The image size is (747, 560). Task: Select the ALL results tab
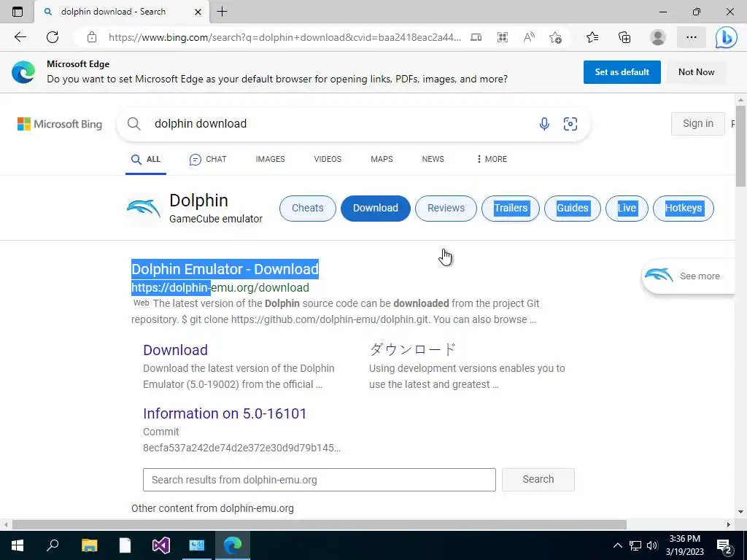pos(146,159)
